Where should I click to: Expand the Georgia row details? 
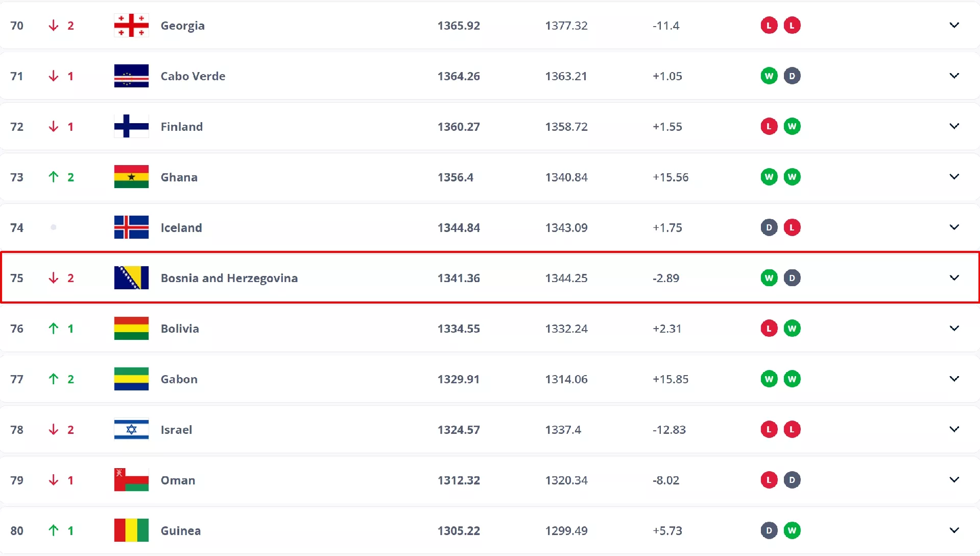tap(954, 26)
